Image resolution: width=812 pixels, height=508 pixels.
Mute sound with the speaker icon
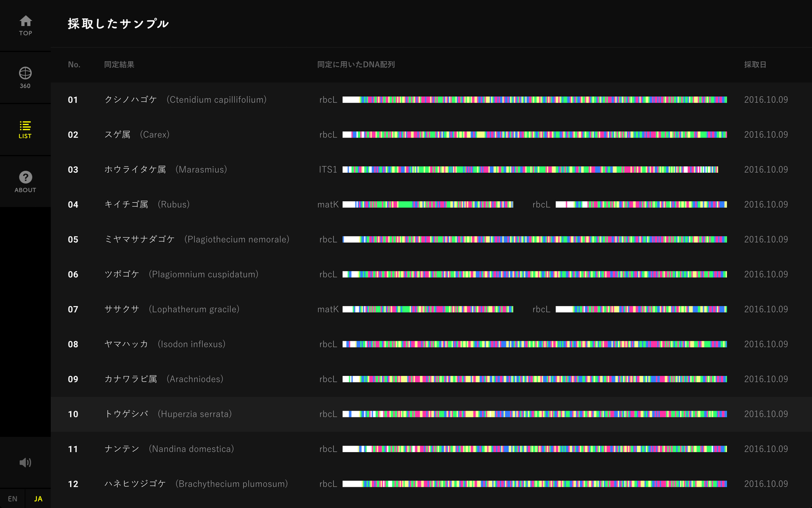25,462
